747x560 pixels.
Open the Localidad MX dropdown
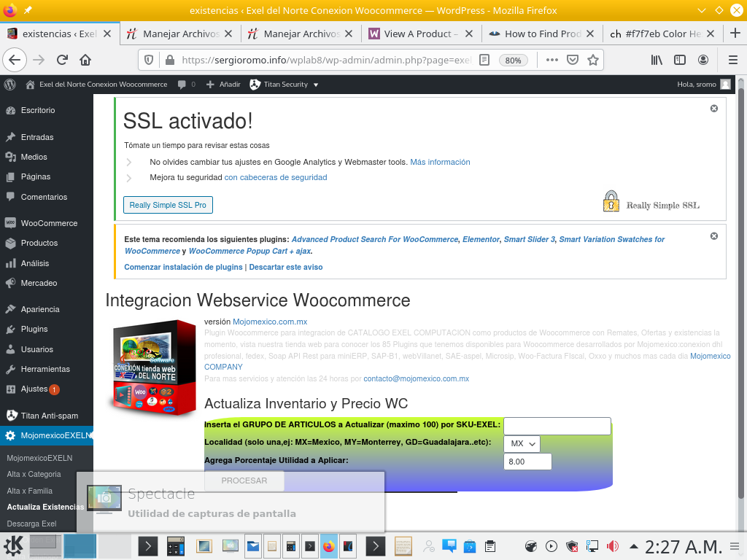click(522, 443)
